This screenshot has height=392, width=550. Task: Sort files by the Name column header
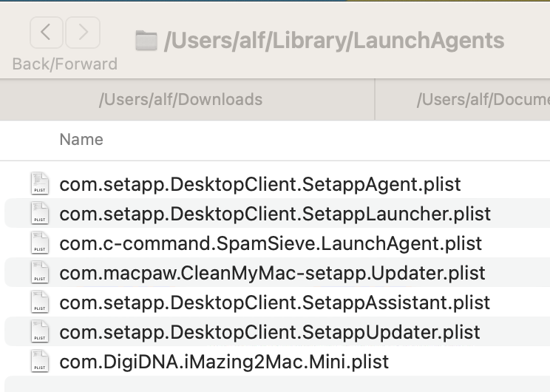click(x=81, y=140)
